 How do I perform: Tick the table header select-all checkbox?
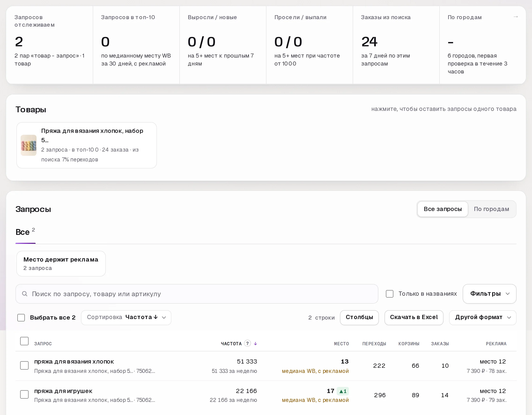point(24,341)
